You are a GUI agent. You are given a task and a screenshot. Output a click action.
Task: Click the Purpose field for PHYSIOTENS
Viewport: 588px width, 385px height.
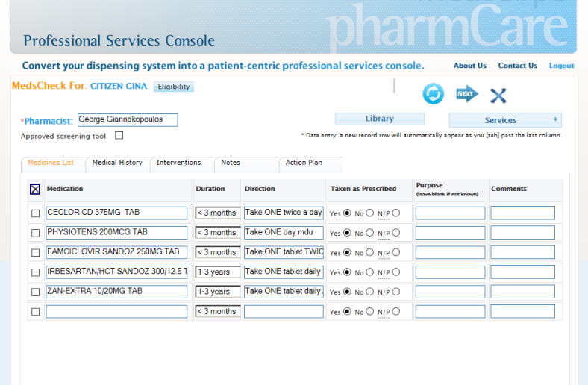[x=450, y=233]
